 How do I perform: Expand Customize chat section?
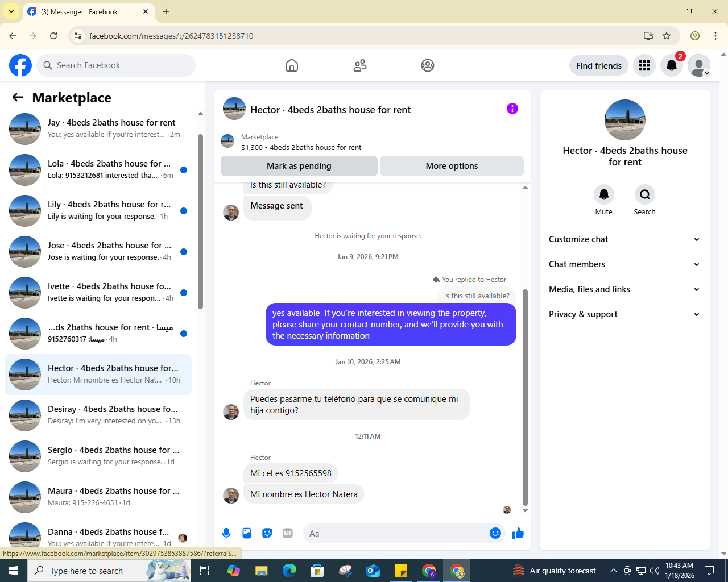click(x=624, y=239)
